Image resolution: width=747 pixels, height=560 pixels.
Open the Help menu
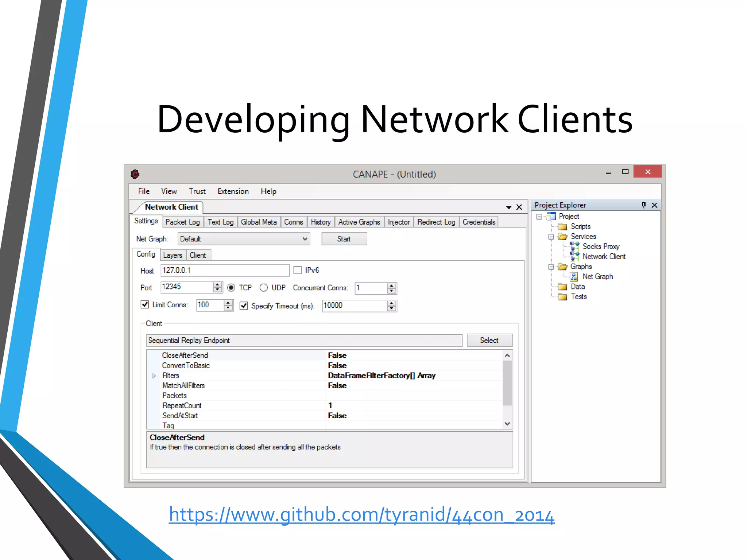pos(268,191)
